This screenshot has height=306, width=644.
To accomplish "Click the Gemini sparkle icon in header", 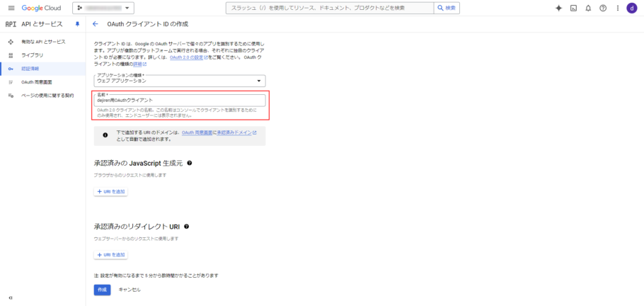I will 558,8.
